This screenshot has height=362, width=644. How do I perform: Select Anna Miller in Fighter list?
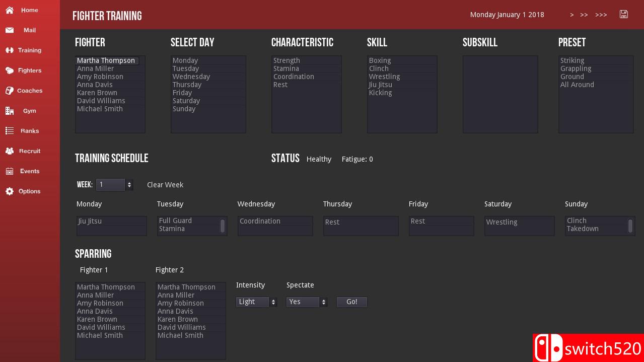tap(95, 68)
